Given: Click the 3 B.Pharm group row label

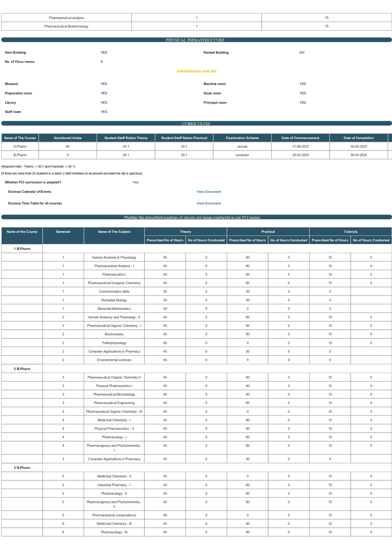Looking at the screenshot, I should coord(22,467).
